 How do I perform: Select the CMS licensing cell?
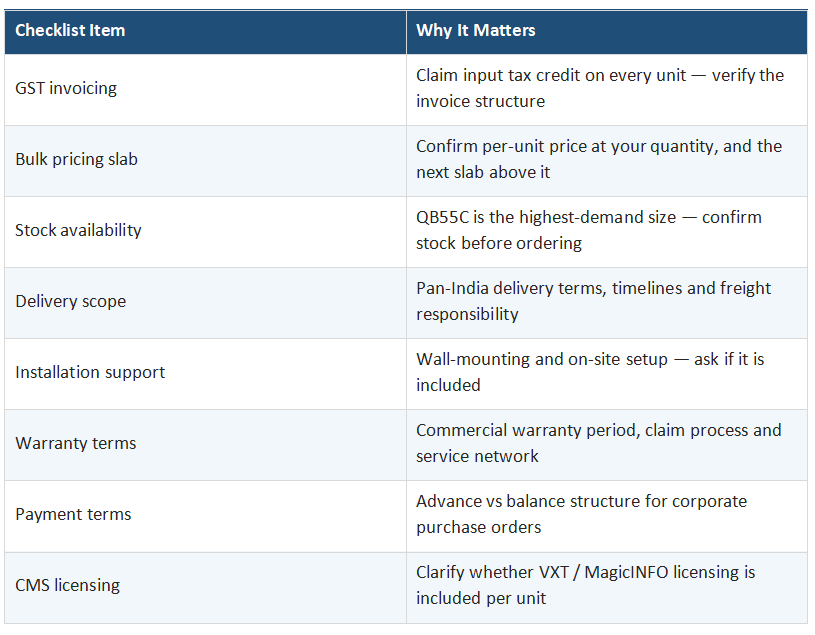pos(205,587)
